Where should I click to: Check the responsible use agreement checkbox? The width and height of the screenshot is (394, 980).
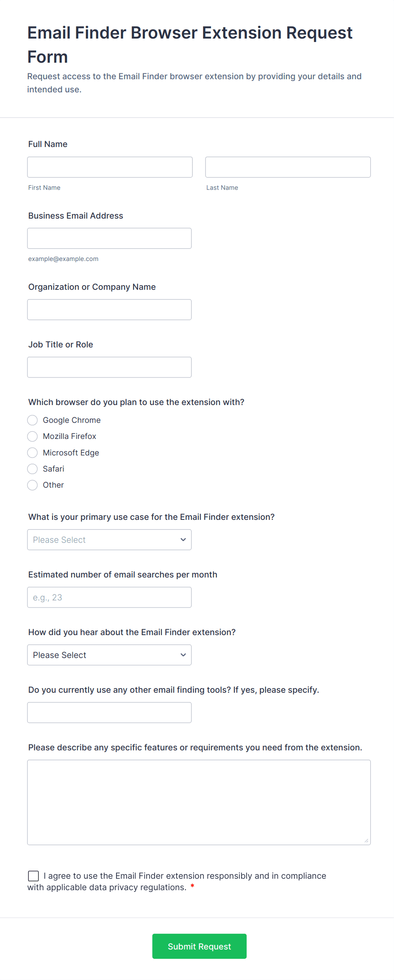point(33,876)
